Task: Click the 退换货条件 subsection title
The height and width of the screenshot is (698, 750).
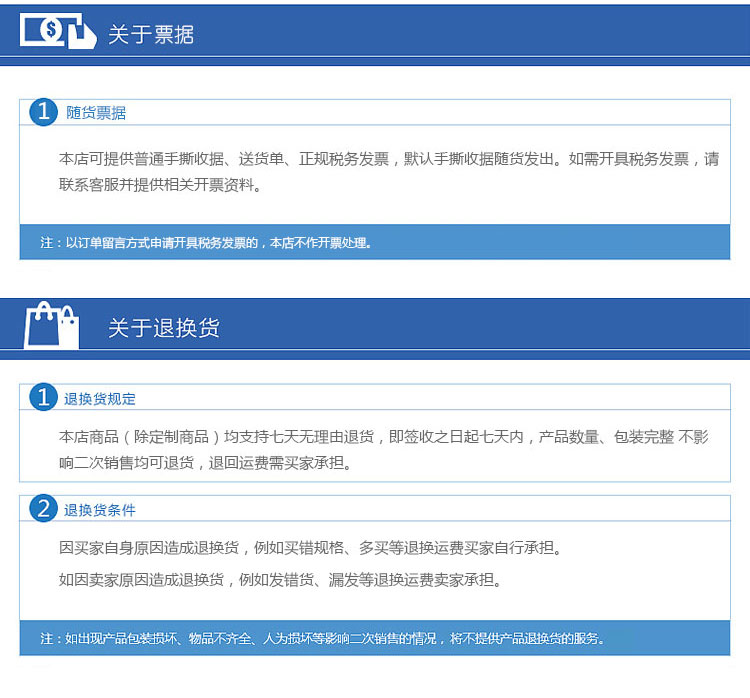Action: coord(99,510)
